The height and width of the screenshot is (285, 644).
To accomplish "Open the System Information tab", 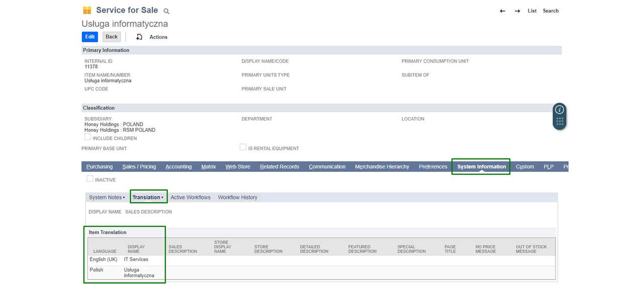I will point(481,167).
